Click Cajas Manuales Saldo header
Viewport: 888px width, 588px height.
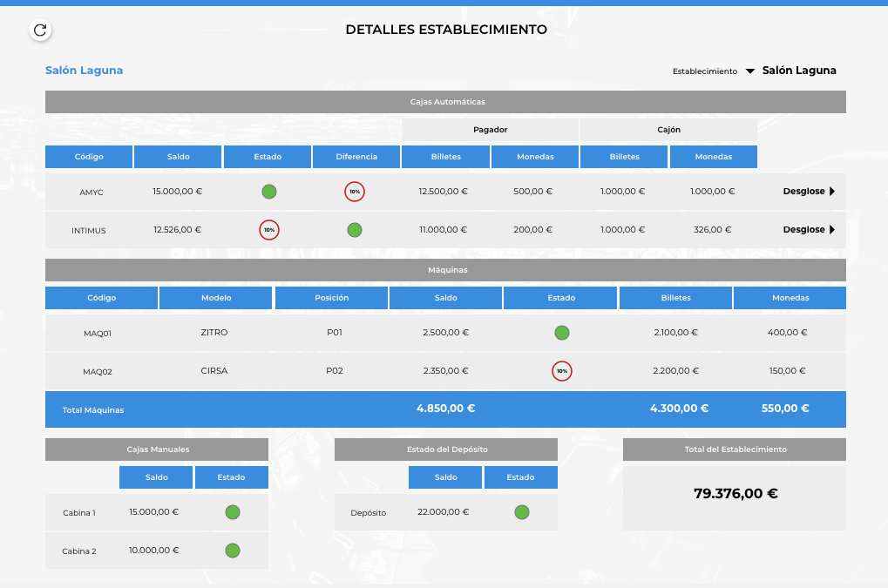pyautogui.click(x=156, y=477)
